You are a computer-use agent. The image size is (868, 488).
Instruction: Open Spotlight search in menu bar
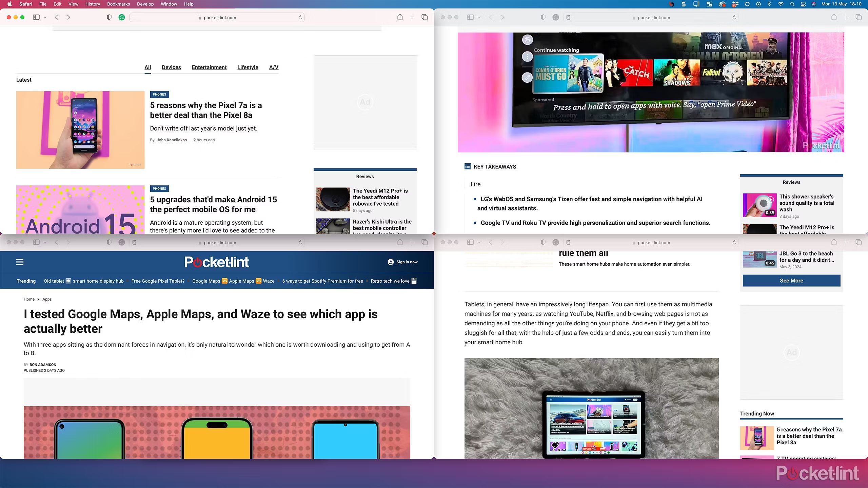pyautogui.click(x=792, y=4)
